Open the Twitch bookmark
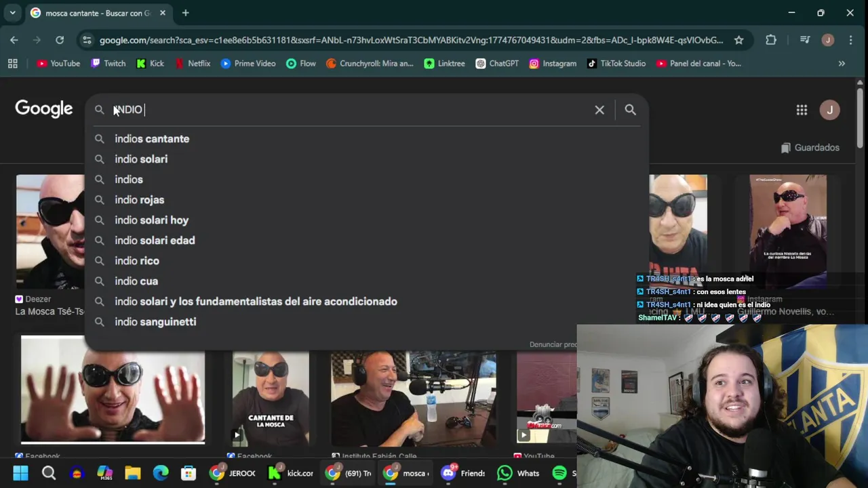The width and height of the screenshot is (868, 488). coord(108,63)
